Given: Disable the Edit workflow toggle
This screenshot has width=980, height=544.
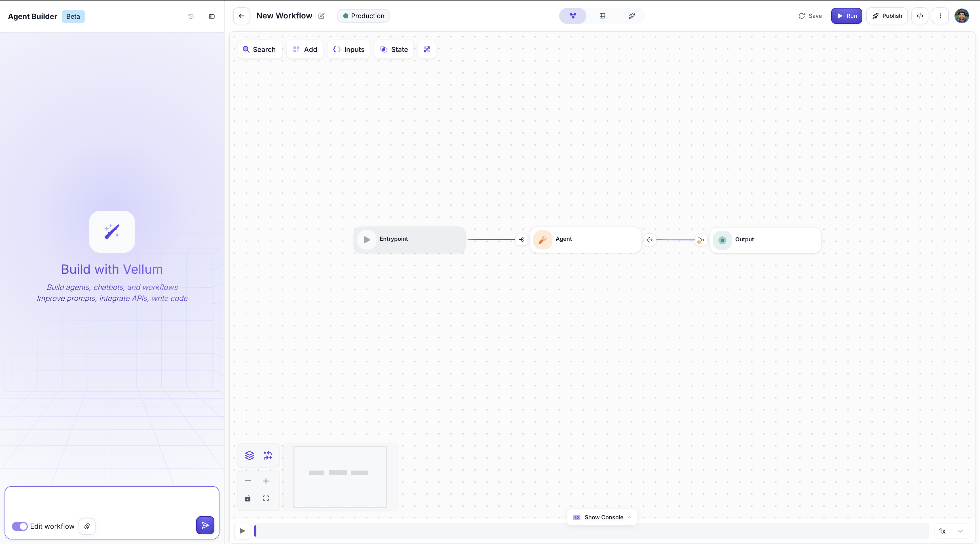Looking at the screenshot, I should [x=20, y=526].
